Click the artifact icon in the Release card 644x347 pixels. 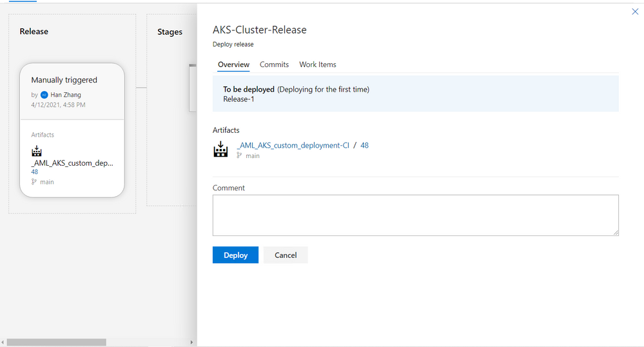37,151
